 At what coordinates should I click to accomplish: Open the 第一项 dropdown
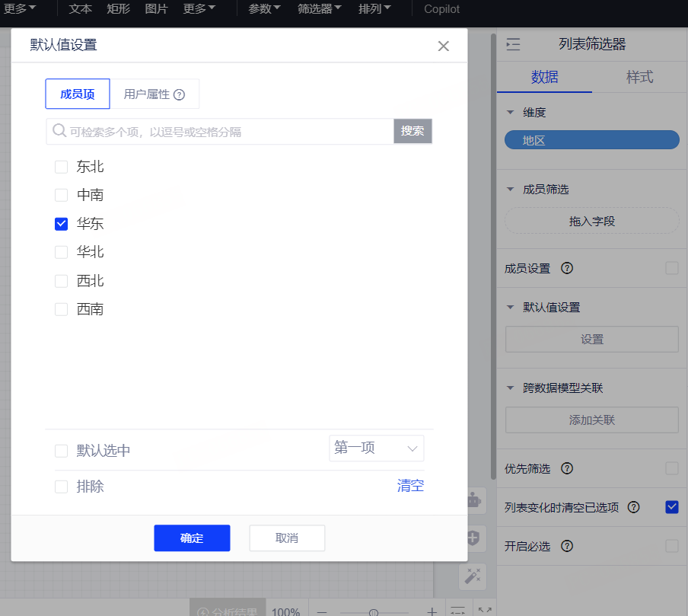(x=376, y=448)
